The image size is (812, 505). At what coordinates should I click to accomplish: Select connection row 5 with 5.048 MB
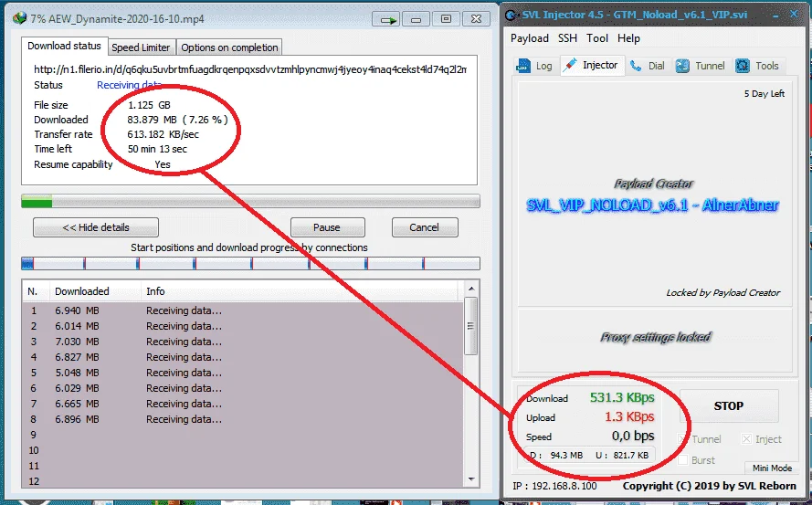243,373
